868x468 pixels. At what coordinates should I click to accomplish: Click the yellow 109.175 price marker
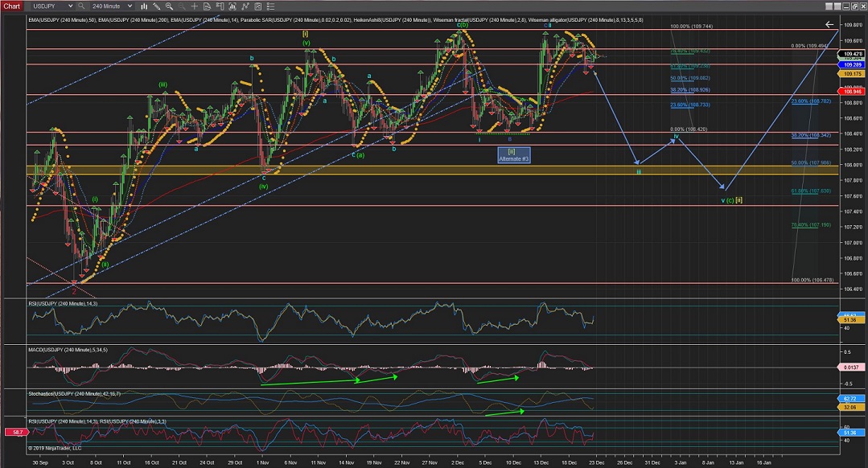coord(851,73)
